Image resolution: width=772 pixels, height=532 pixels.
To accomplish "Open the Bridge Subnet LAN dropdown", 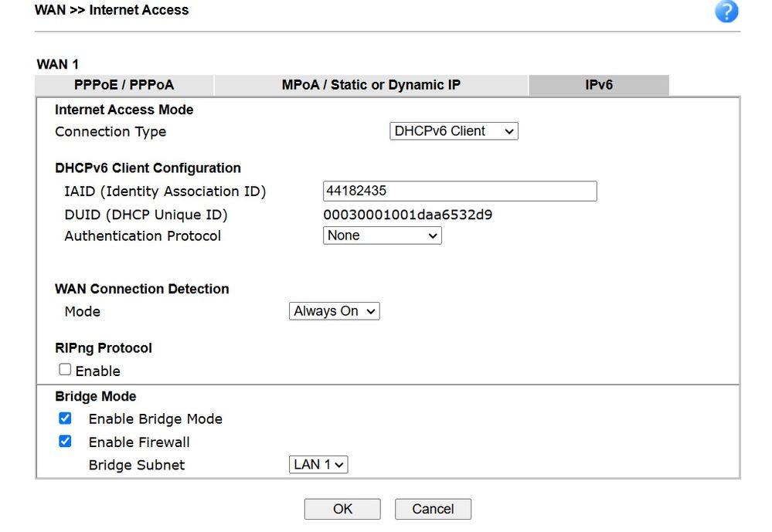I will 319,465.
